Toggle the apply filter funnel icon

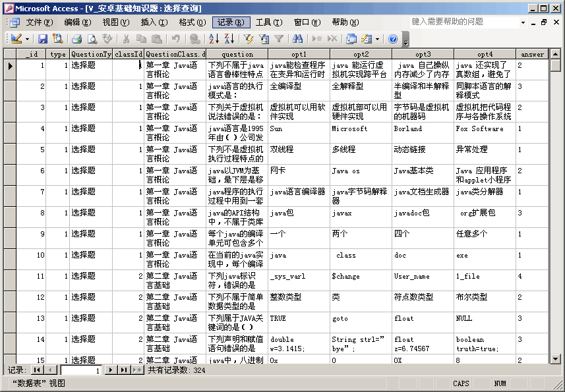point(279,38)
